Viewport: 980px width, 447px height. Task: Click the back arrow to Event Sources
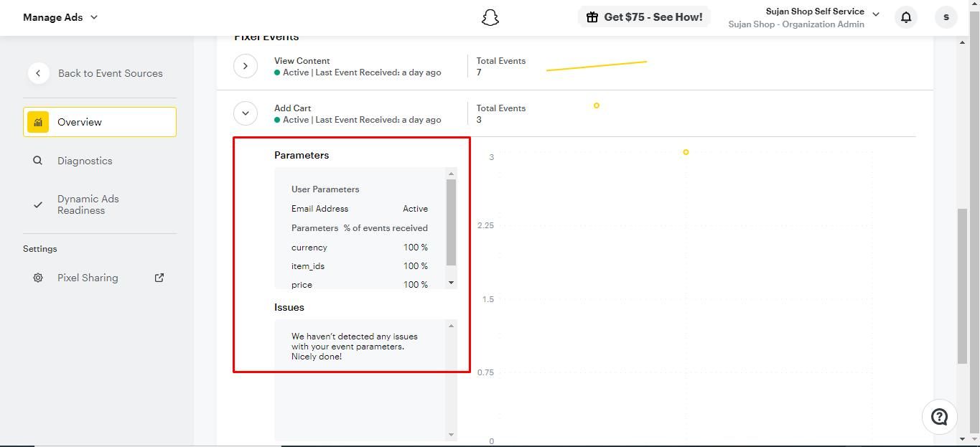(38, 73)
